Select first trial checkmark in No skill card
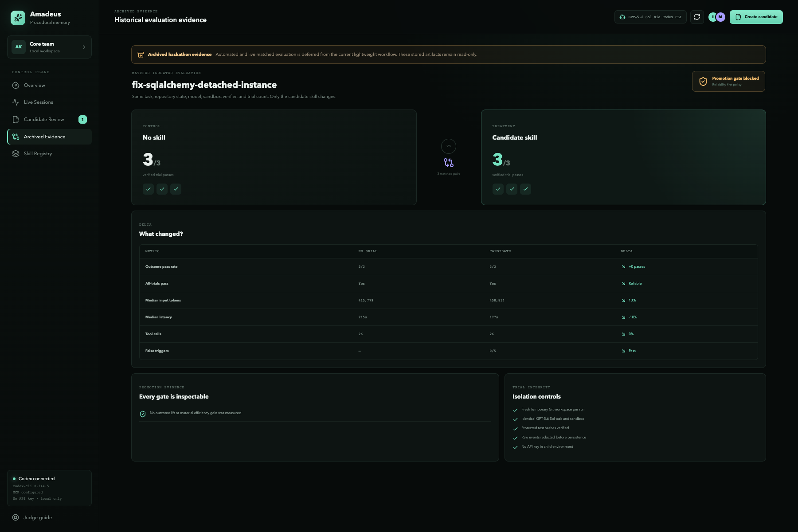 point(149,189)
